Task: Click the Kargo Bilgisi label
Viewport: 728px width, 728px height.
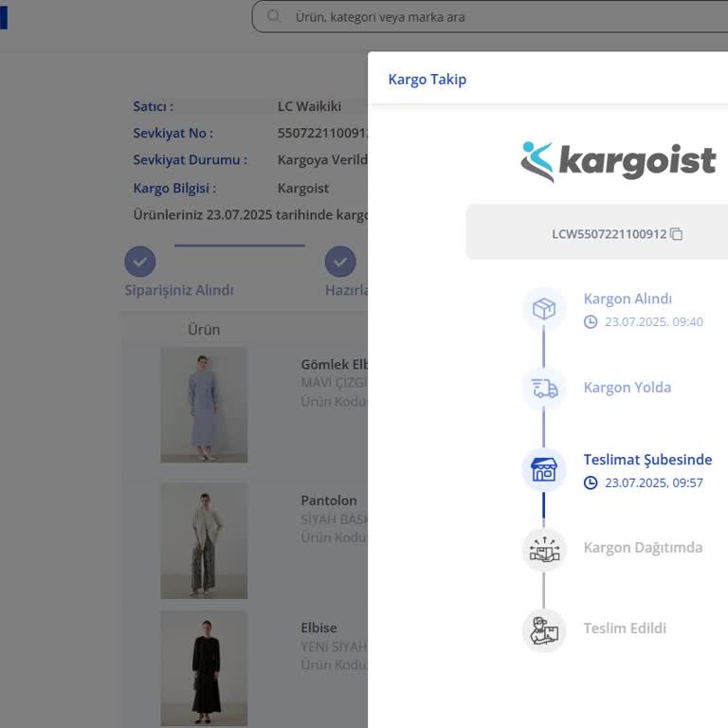Action: [174, 189]
